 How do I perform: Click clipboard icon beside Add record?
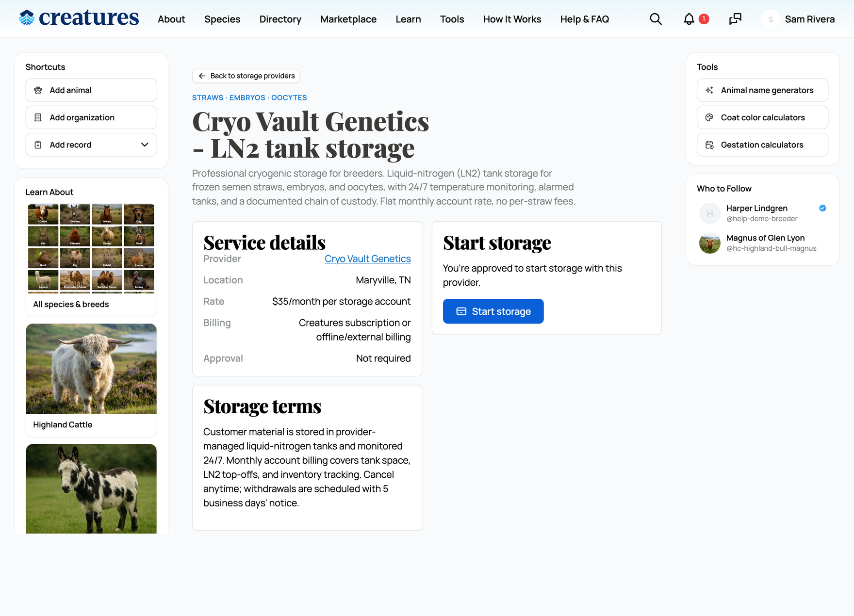(38, 145)
